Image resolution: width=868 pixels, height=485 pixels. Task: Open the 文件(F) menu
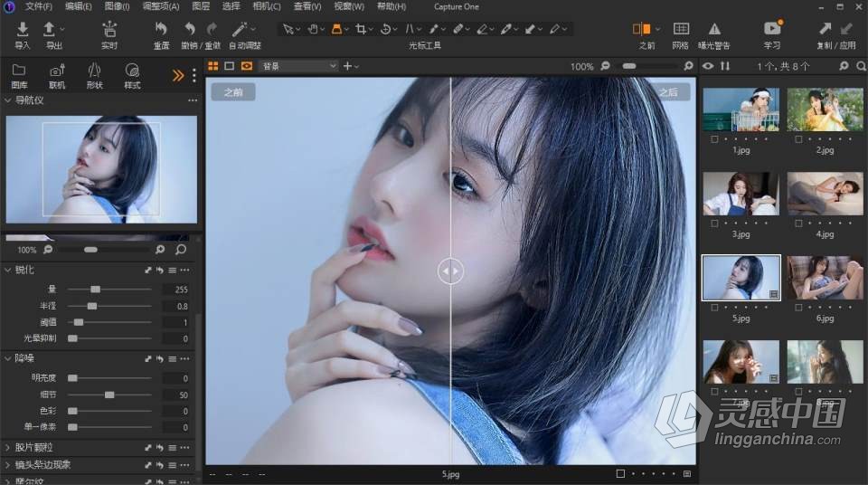tap(38, 6)
